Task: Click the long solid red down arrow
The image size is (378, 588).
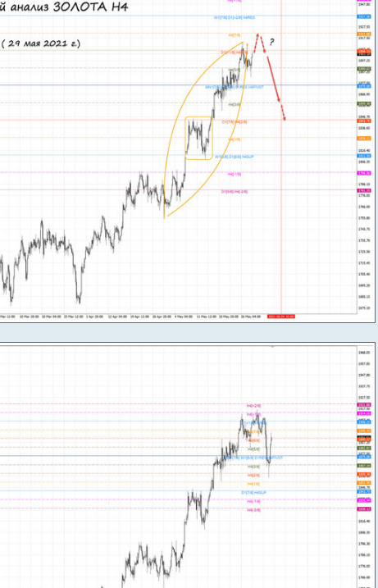Action: click(273, 79)
